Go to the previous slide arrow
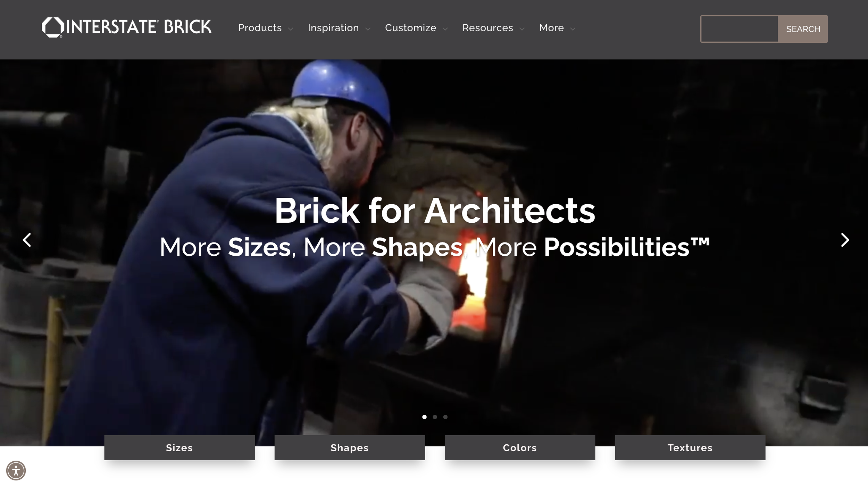 click(27, 240)
